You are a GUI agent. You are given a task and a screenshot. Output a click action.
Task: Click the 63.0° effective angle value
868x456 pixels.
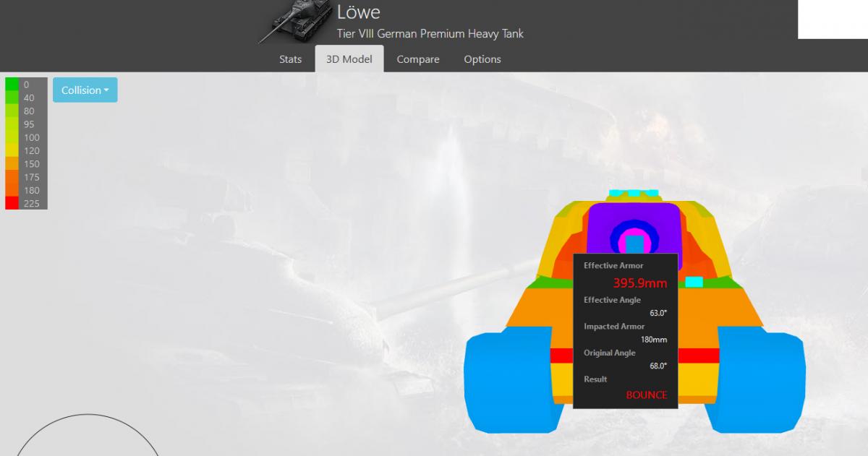[x=658, y=313]
